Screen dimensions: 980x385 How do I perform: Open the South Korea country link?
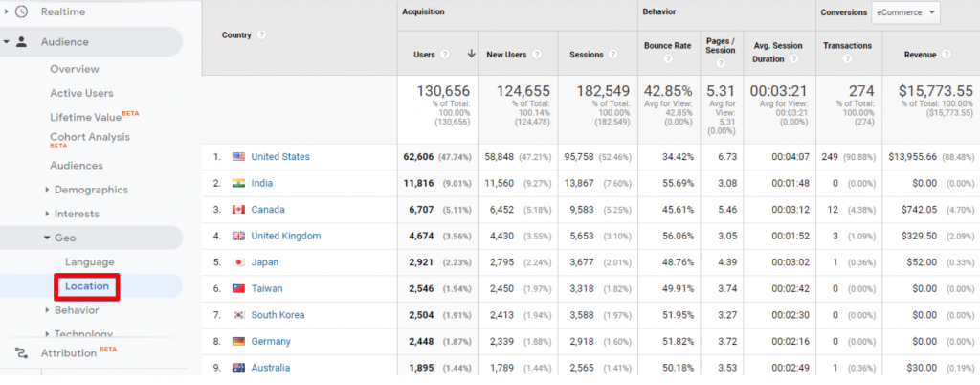pos(278,315)
